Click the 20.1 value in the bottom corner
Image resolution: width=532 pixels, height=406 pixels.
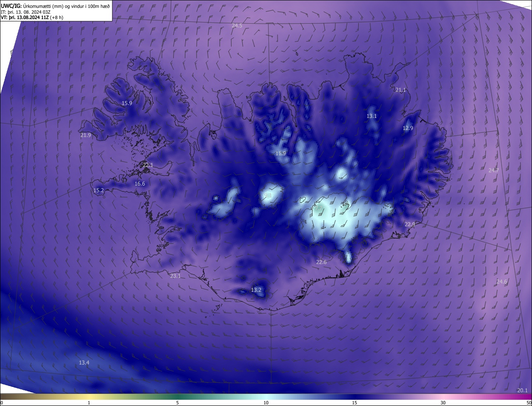pos(522,390)
